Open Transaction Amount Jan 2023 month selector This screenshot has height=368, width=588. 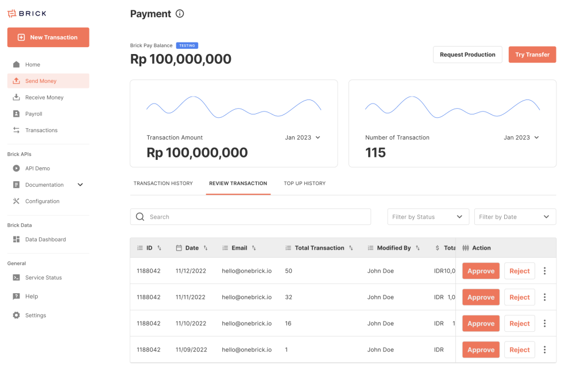303,137
